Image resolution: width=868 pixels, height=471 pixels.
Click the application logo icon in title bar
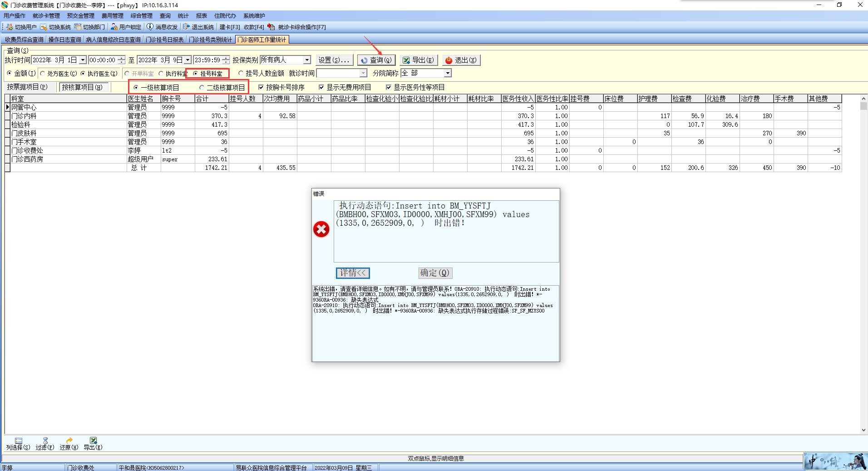pos(5,5)
